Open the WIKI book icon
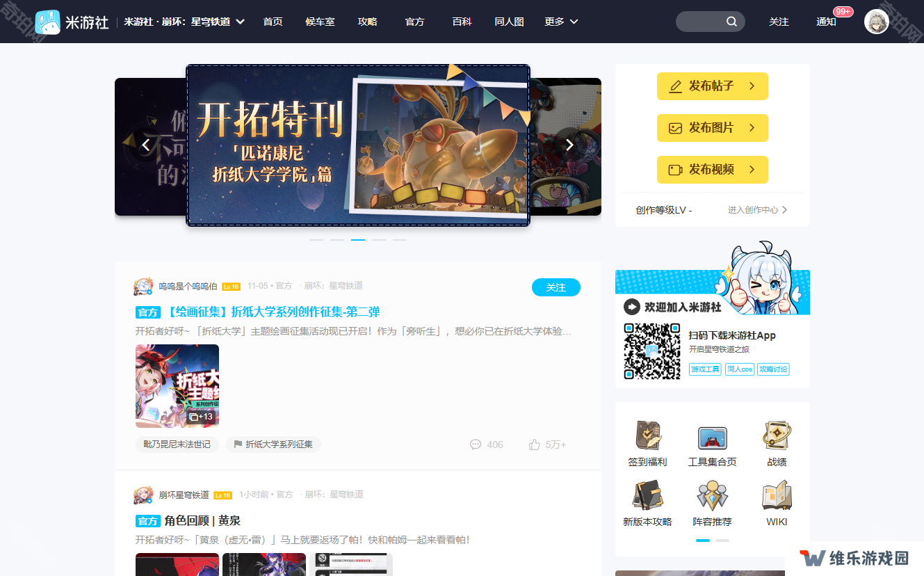The width and height of the screenshot is (924, 576). (x=777, y=496)
